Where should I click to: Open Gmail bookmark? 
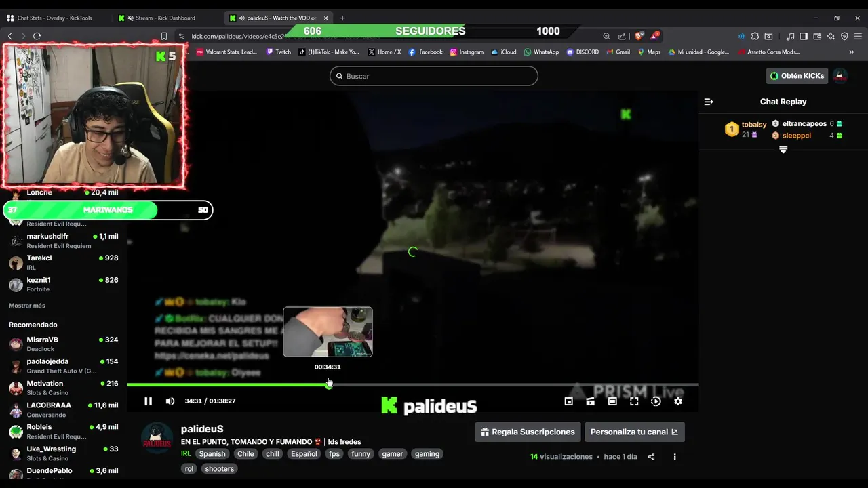coord(618,52)
